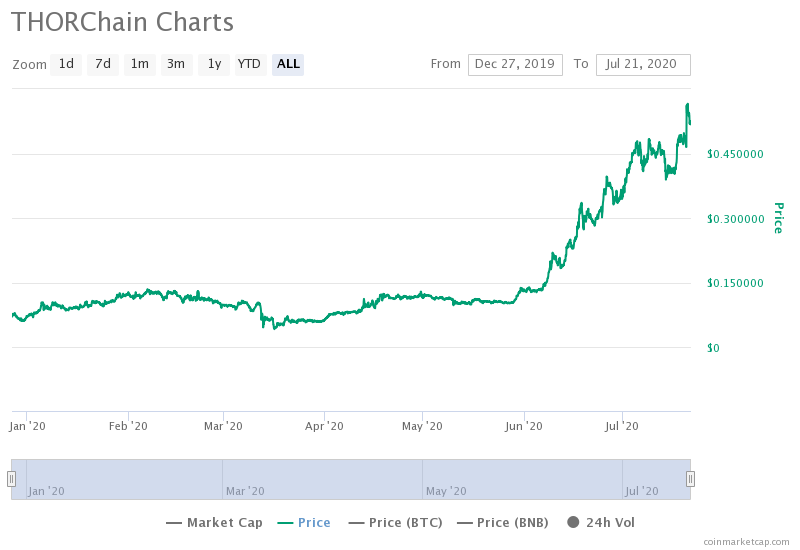Select the YTD zoom option
This screenshot has width=800, height=550.
coord(251,64)
